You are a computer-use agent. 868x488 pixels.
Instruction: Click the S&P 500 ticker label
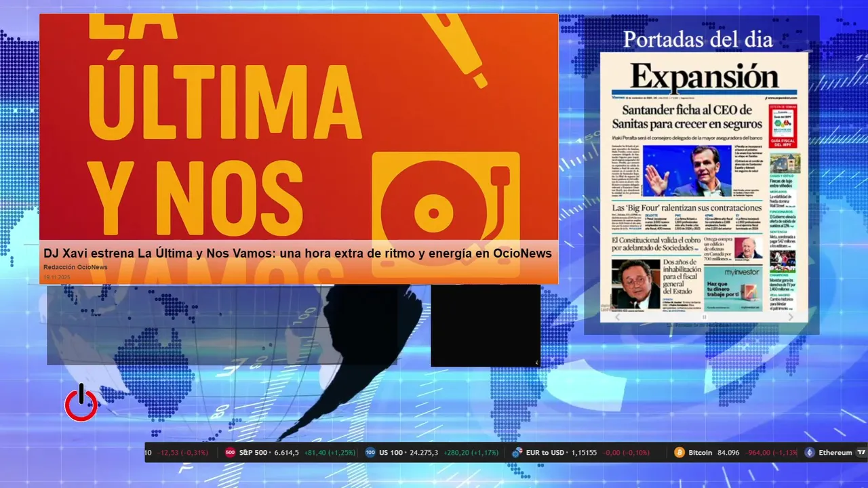[253, 452]
